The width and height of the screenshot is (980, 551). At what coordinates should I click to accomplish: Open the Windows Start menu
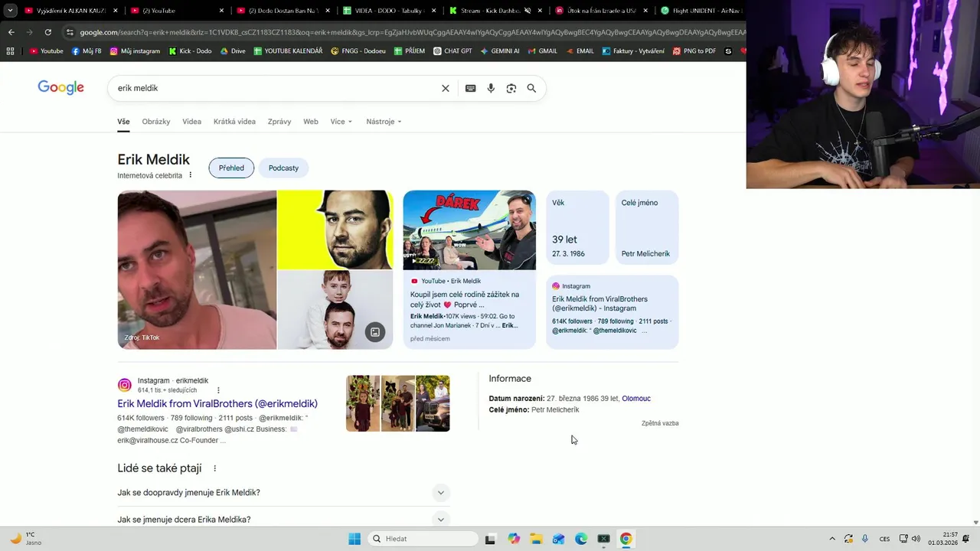[x=354, y=539]
